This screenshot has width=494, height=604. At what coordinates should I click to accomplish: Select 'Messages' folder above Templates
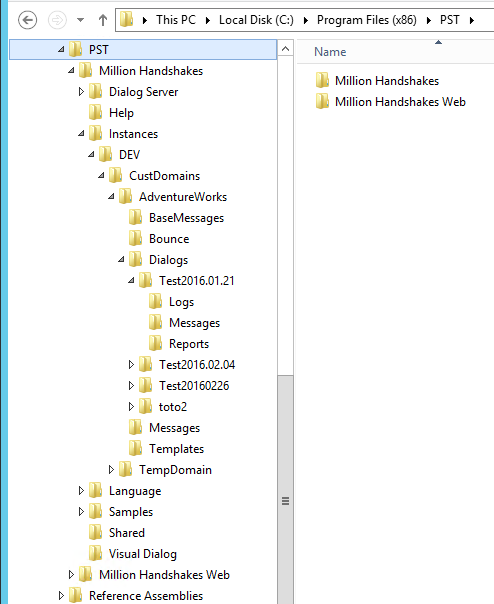175,428
